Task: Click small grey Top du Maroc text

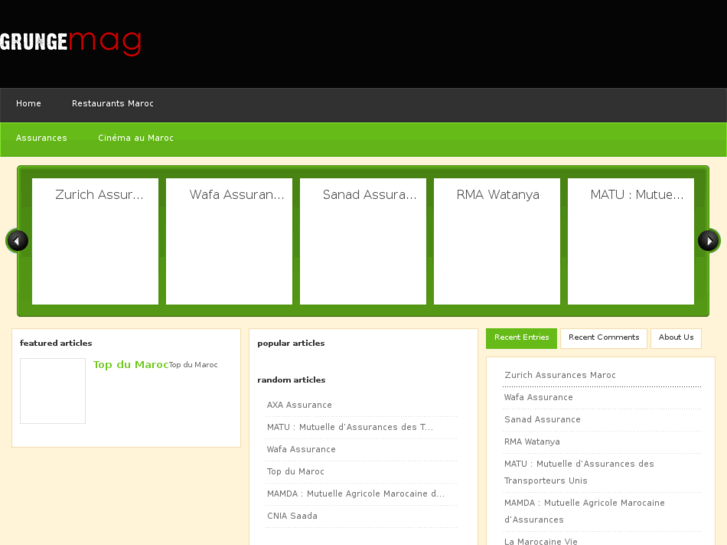Action: click(193, 365)
